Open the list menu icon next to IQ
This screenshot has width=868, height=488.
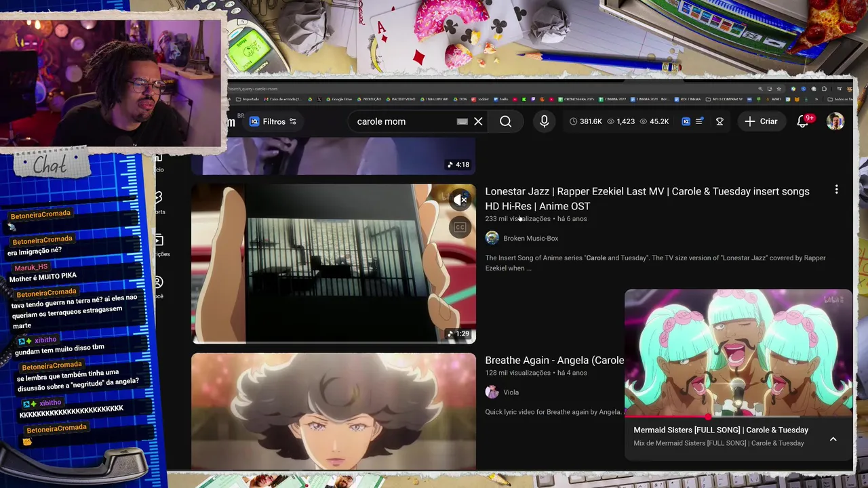click(x=700, y=121)
